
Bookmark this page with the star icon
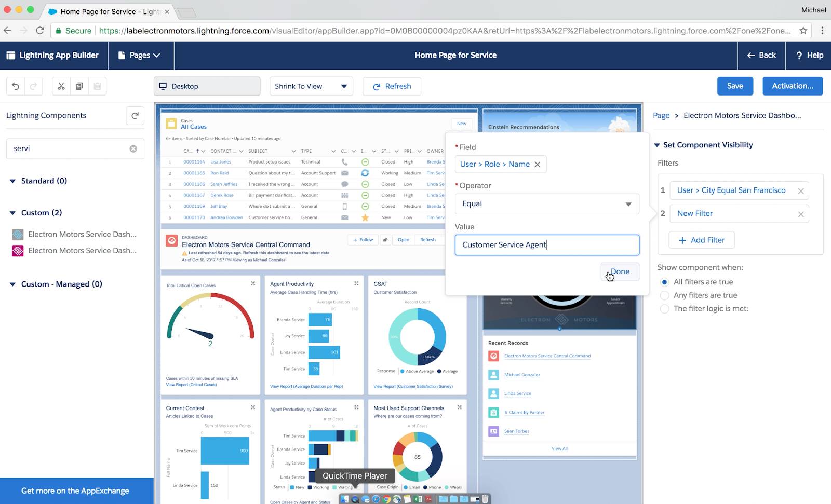(803, 31)
